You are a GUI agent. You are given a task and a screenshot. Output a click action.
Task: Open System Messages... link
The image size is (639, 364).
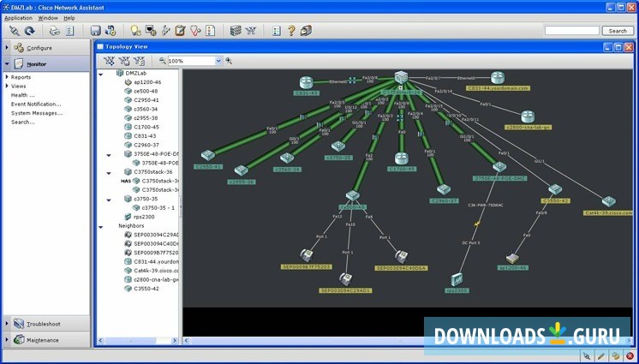(x=37, y=113)
